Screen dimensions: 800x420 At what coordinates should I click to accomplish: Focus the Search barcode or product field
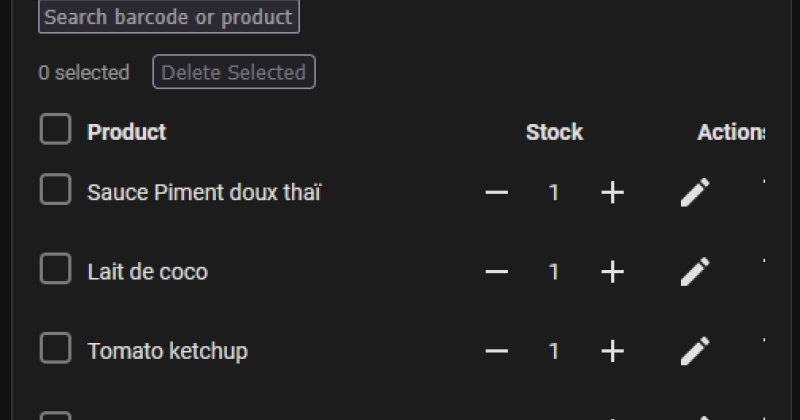(x=169, y=17)
